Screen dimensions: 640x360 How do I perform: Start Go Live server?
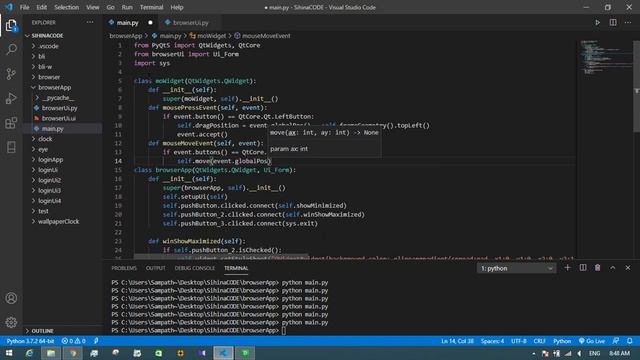click(592, 341)
